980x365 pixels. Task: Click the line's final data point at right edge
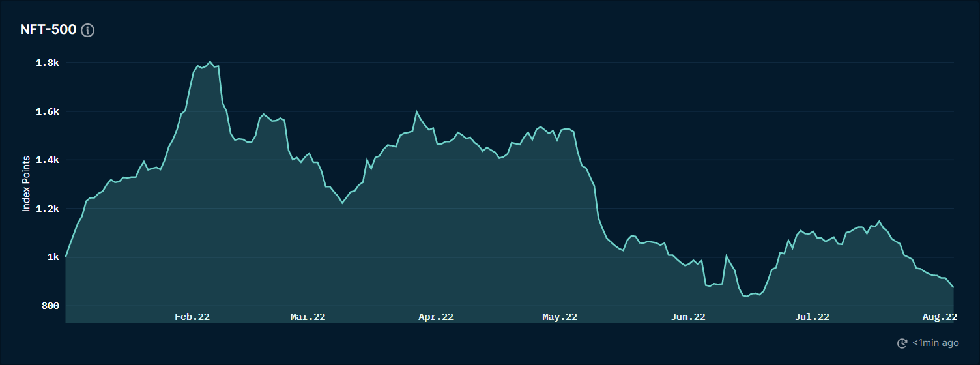point(953,287)
